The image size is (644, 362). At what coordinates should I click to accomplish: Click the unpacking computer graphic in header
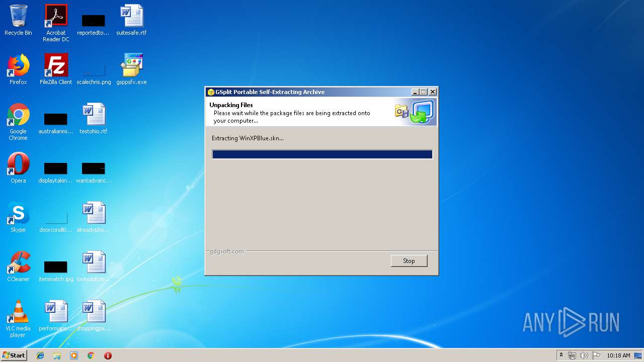point(415,112)
